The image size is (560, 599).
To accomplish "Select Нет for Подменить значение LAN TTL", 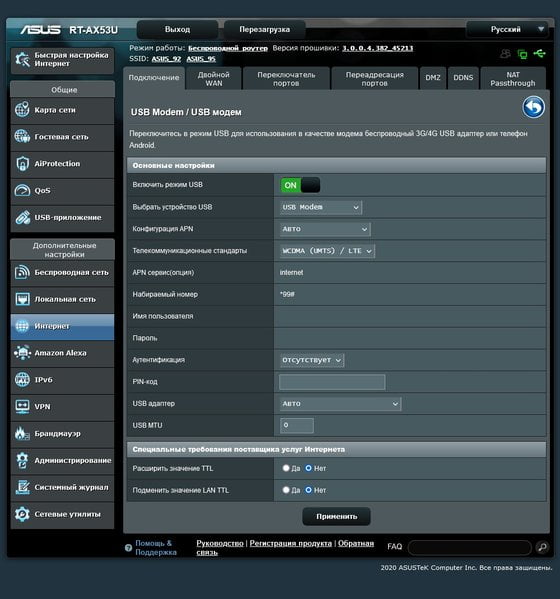I will tap(308, 490).
